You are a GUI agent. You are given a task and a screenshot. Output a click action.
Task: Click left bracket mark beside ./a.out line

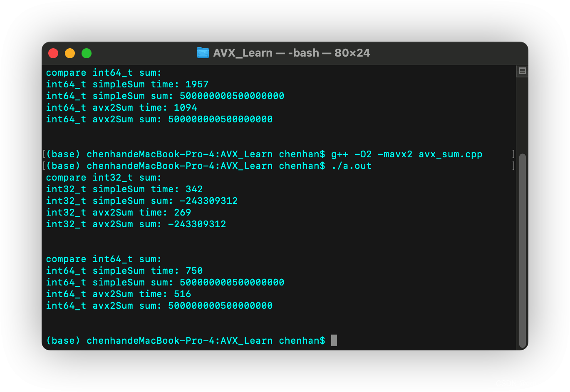[44, 166]
